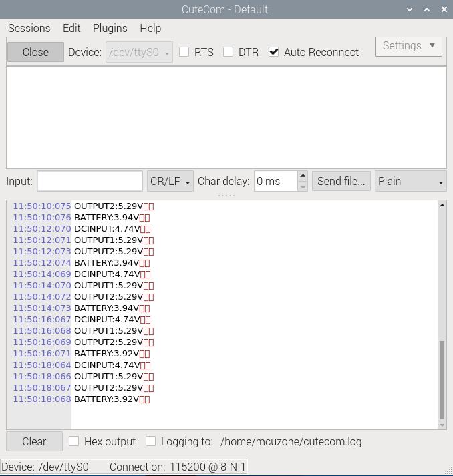
Task: Open the Plain protocol dropdown
Action: click(411, 181)
